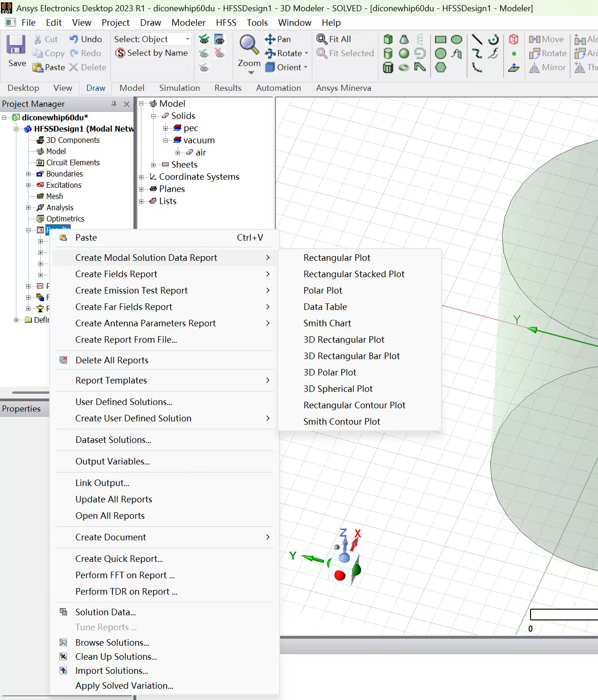Click Fit All view icon
The height and width of the screenshot is (700, 598).
tap(322, 39)
